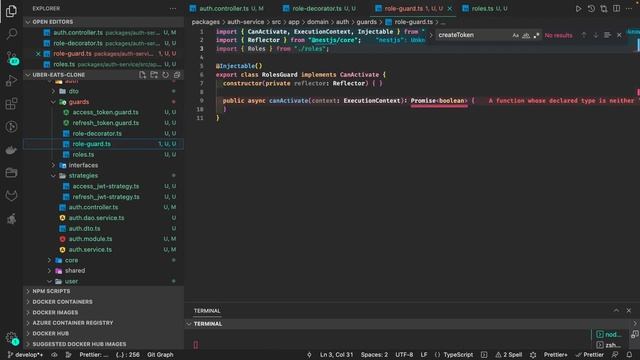Open the Manage gear at activity bar bottom

11,338
